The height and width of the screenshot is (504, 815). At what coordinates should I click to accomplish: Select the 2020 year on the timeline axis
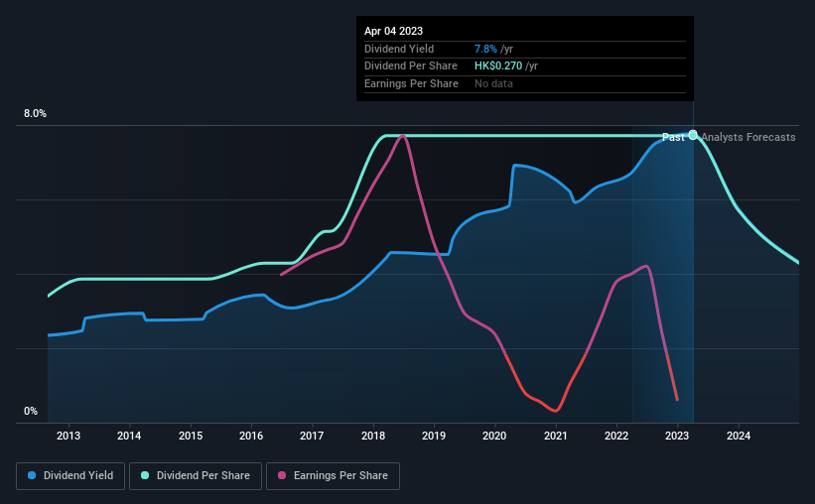tap(495, 436)
